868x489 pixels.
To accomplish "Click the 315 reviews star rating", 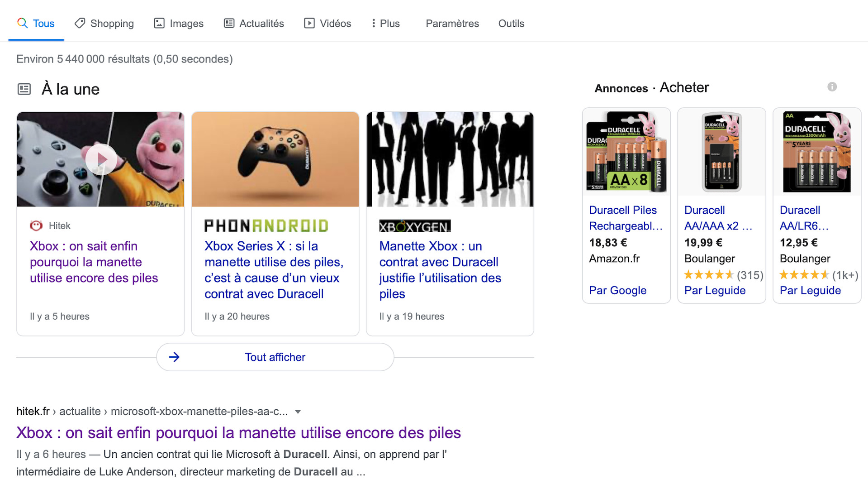I will (x=723, y=275).
